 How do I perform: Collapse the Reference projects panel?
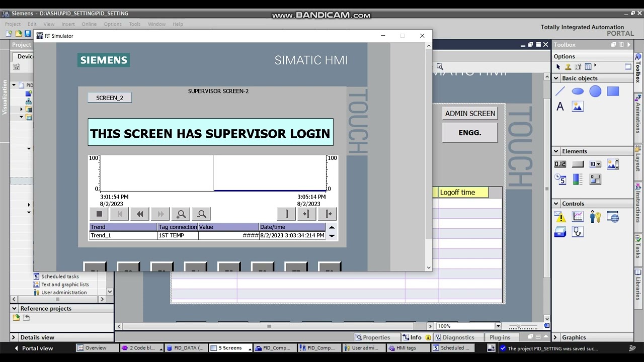pos(15,309)
